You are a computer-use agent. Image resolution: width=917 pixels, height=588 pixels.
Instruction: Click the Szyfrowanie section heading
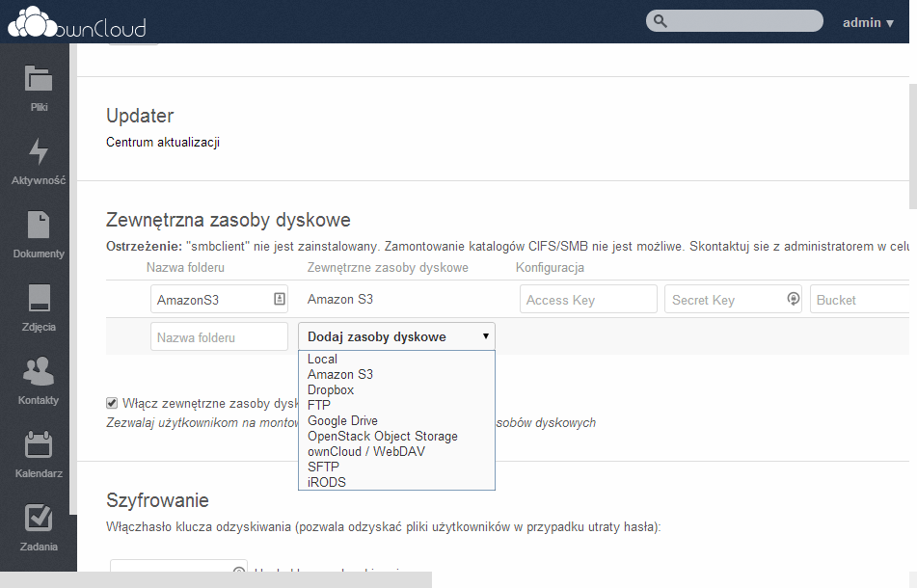[x=157, y=500]
